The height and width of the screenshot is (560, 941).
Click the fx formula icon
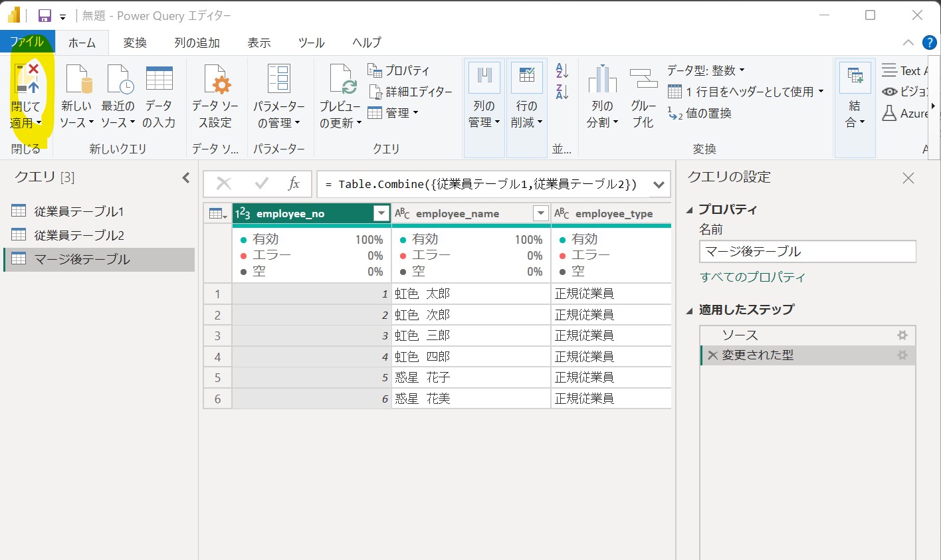coord(294,184)
